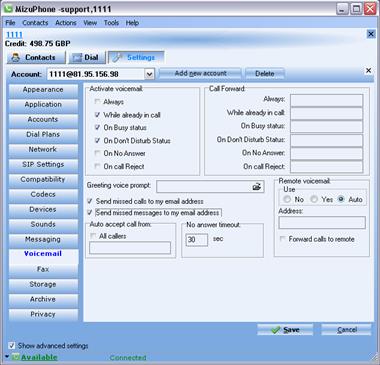This screenshot has height=365, width=380.
Task: Close the settings panel with black X
Action: click(369, 71)
